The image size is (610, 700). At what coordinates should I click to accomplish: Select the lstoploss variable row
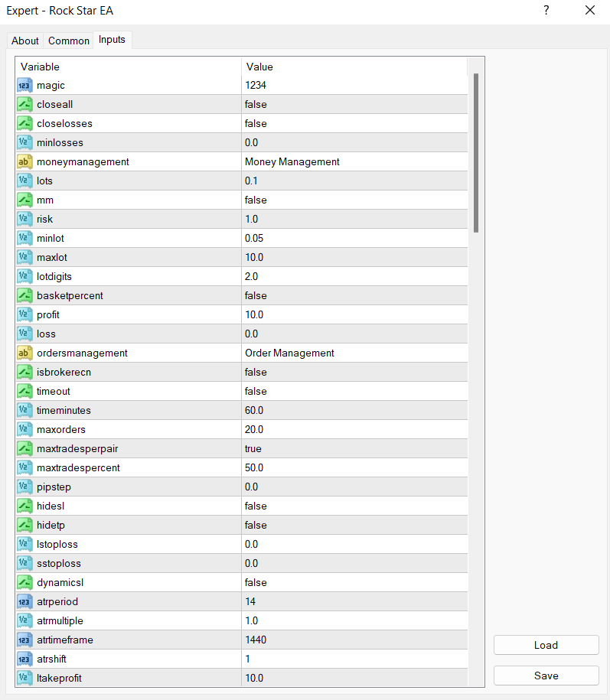coord(242,545)
